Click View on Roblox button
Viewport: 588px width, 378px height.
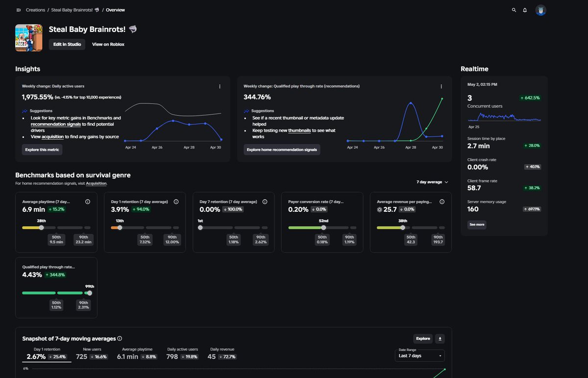108,44
